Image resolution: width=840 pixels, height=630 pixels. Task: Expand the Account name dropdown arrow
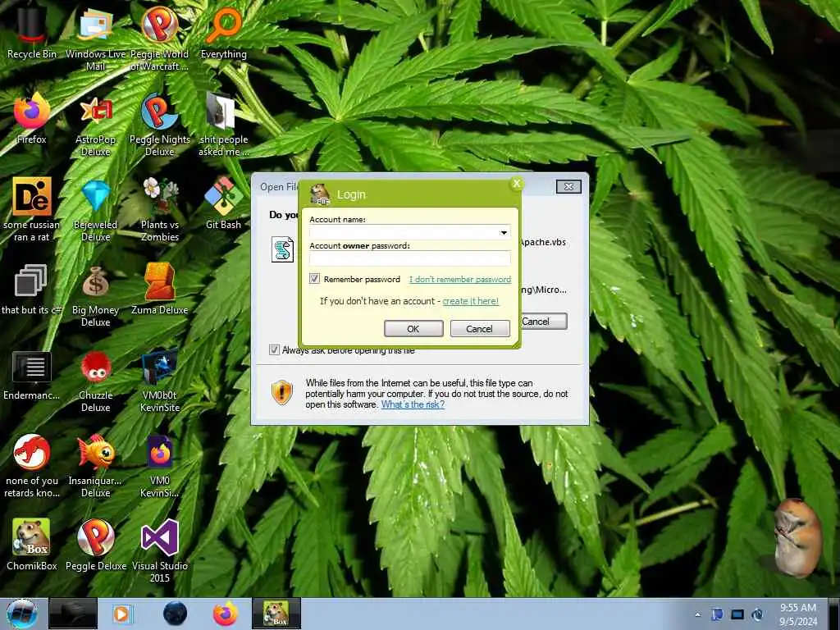tap(504, 232)
